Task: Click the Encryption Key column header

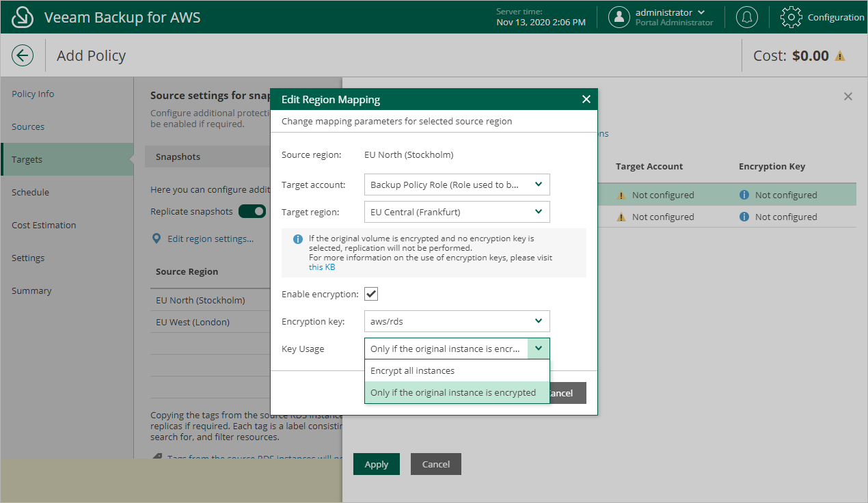Action: (x=772, y=166)
